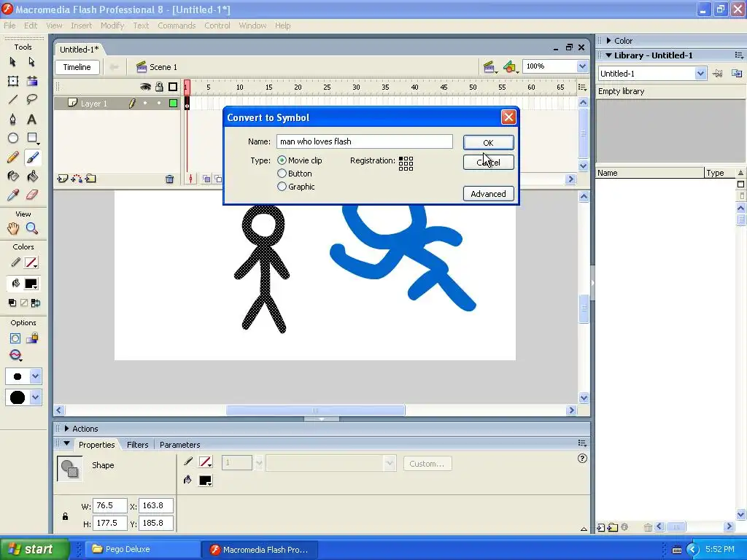Open the brush shape dropdown

pos(35,397)
